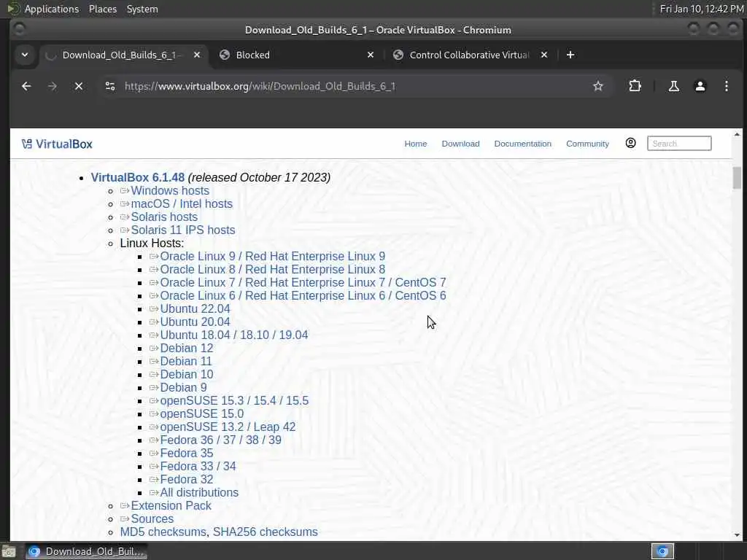The image size is (747, 560).
Task: Download Oracle Linux 7 / CentOS 7 package
Action: (x=303, y=282)
